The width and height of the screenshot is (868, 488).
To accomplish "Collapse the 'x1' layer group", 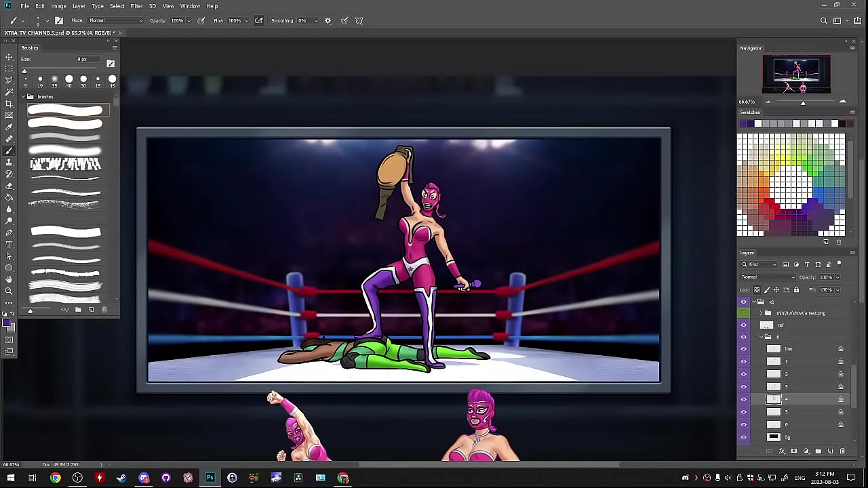I will pos(753,302).
